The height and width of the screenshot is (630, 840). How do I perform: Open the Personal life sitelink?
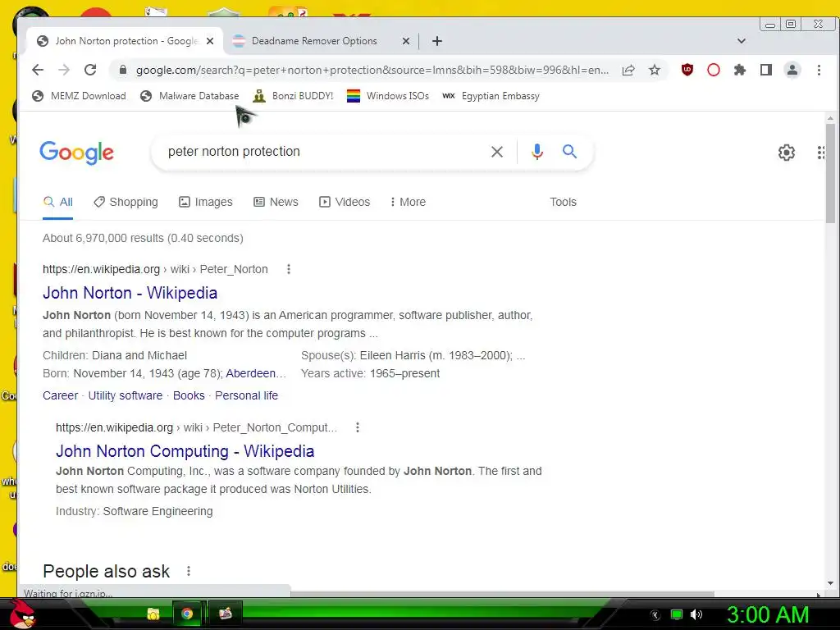[x=246, y=395]
